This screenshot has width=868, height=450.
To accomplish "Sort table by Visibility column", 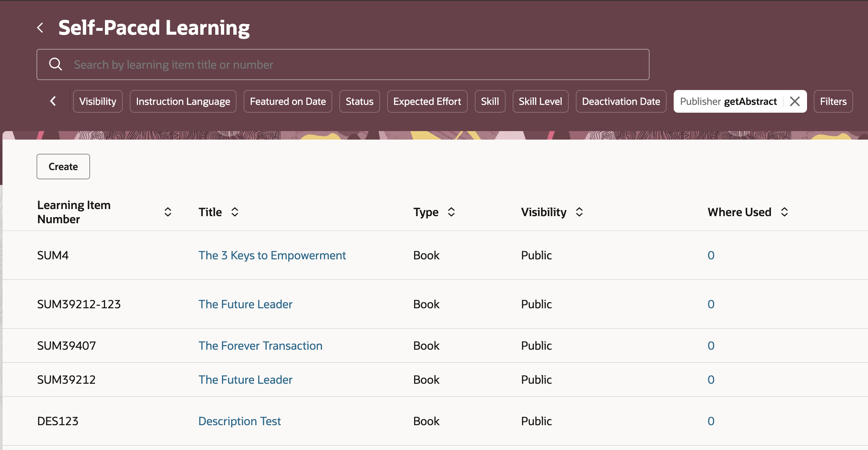I will coord(579,212).
